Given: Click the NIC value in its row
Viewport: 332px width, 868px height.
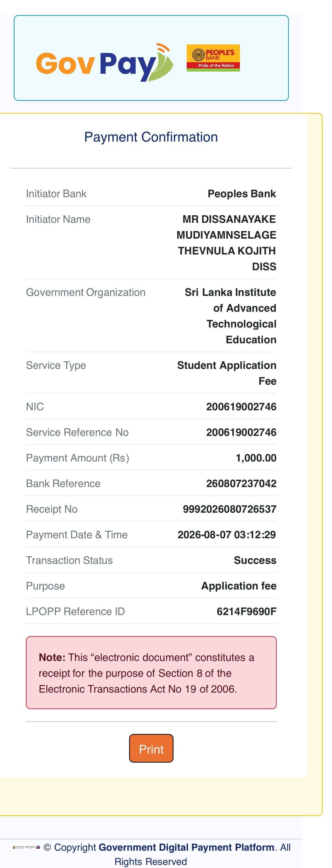Looking at the screenshot, I should click(x=241, y=407).
